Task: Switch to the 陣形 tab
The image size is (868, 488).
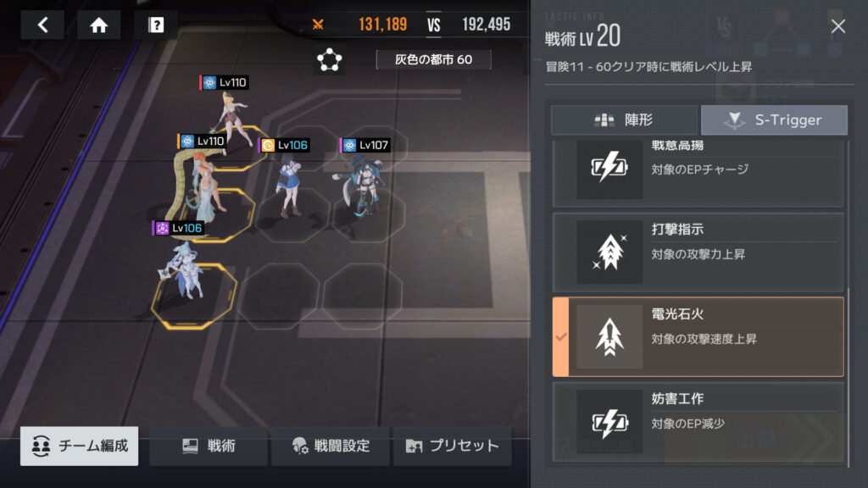Action: pyautogui.click(x=624, y=120)
